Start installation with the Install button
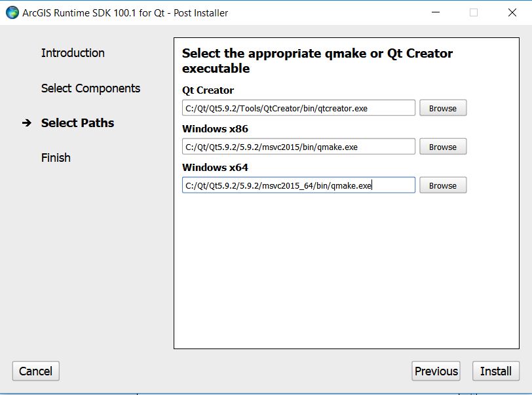 (496, 371)
